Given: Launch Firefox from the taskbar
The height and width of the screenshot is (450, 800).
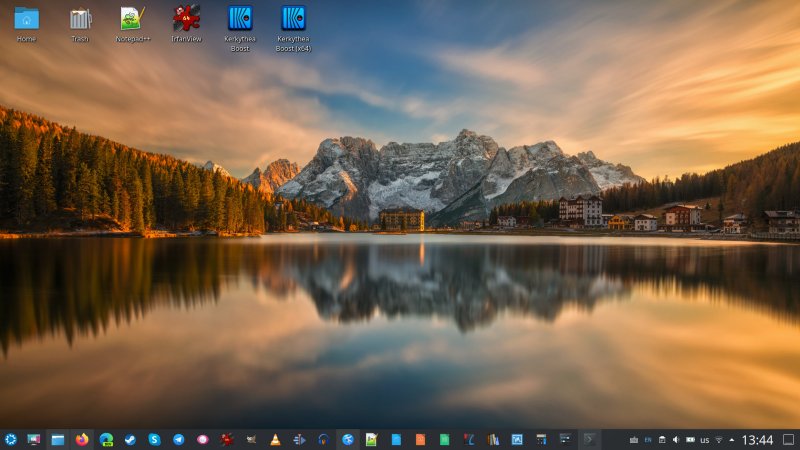Looking at the screenshot, I should click(82, 439).
